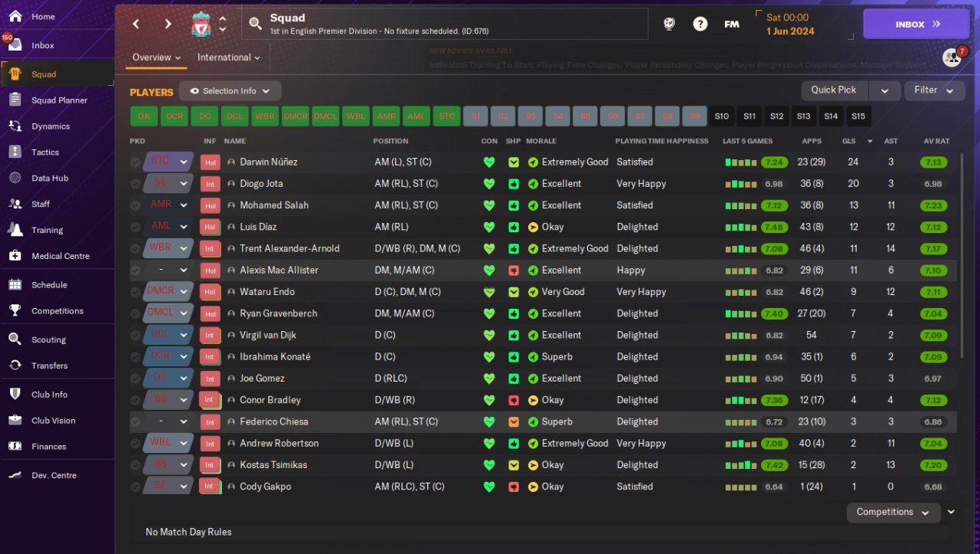Toggle selection circle for Alexis Mac Allister
The width and height of the screenshot is (980, 554).
pos(136,270)
